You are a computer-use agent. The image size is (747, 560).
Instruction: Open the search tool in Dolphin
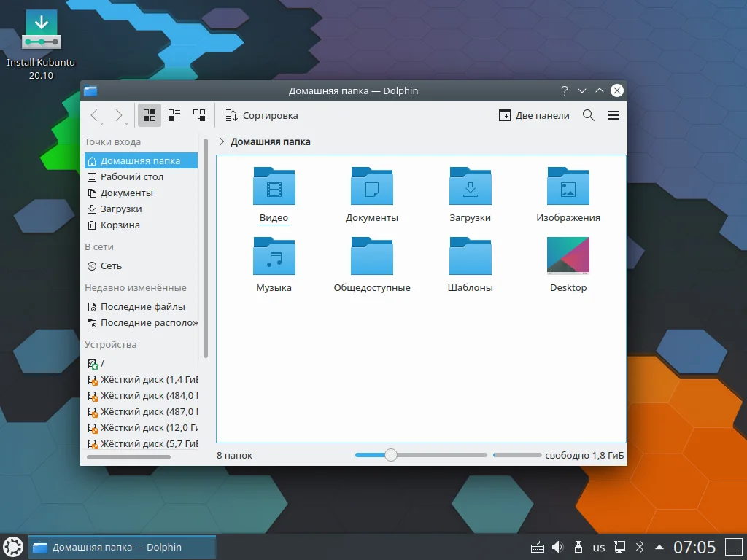click(x=589, y=115)
